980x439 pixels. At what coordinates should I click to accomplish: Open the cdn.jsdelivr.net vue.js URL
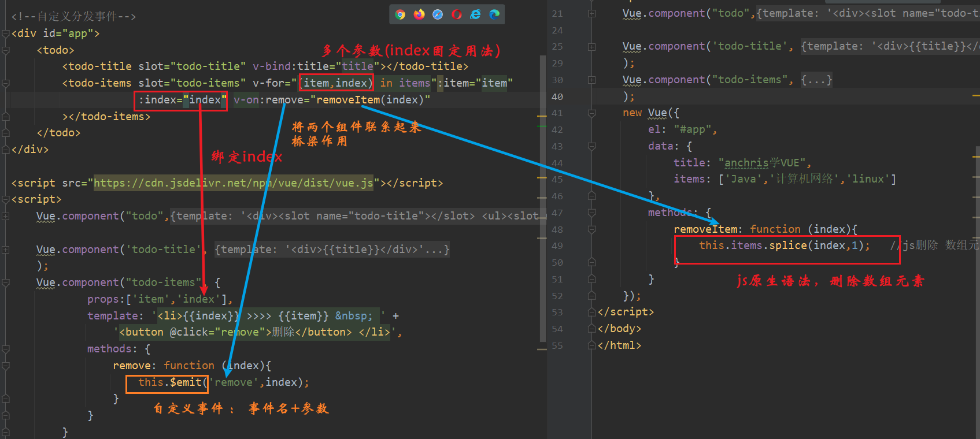[x=234, y=183]
